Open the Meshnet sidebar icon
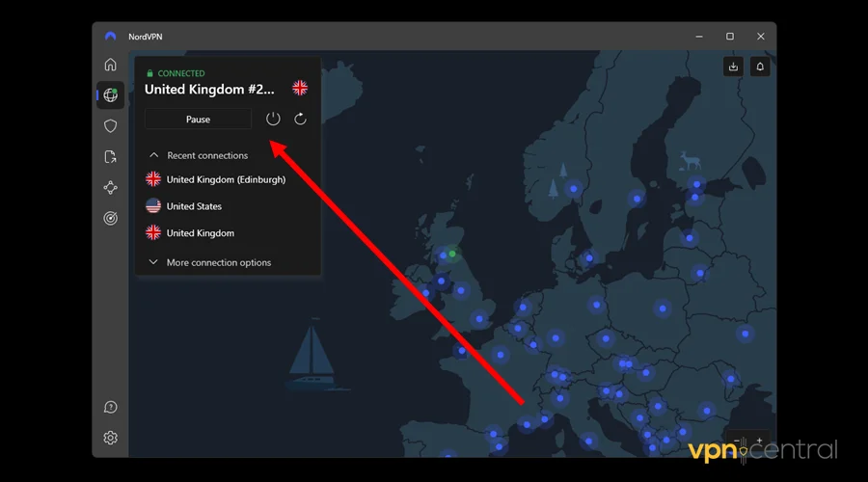 click(110, 188)
